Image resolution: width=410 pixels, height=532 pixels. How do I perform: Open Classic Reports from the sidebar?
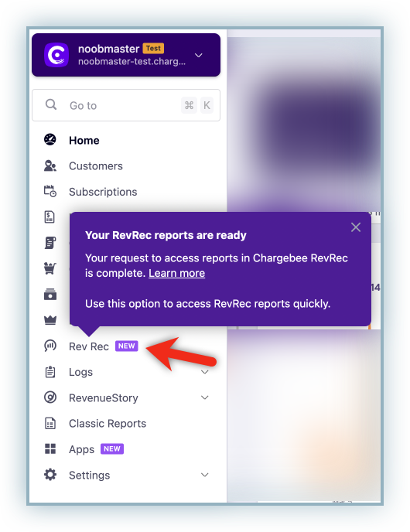pos(108,424)
